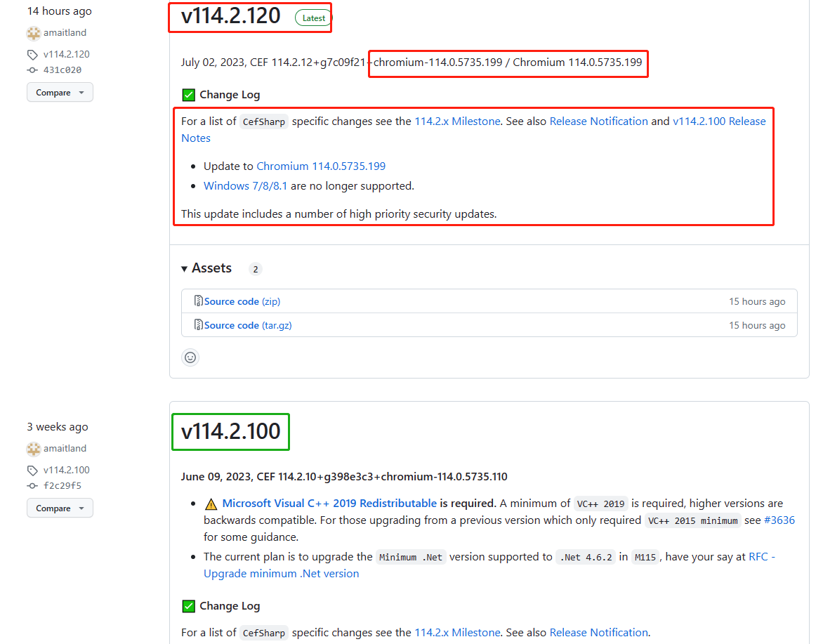Click '3 weeks ago' timestamp
This screenshot has height=644, width=816.
[x=58, y=427]
